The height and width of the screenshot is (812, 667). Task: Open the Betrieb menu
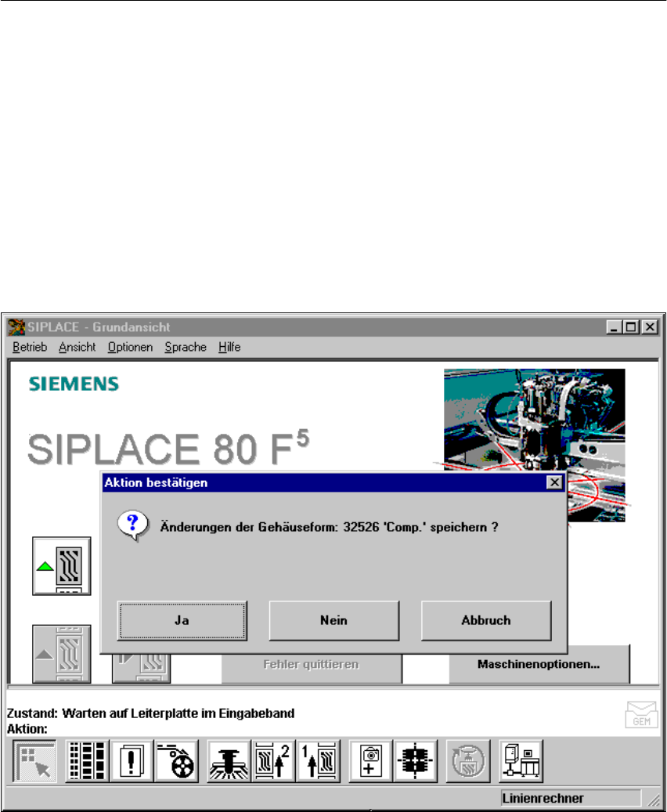click(x=30, y=347)
